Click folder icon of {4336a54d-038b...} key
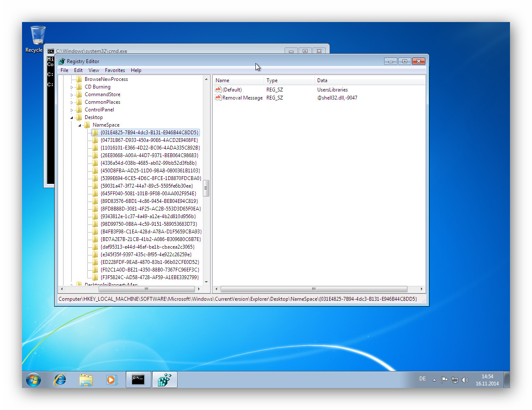532x410 pixels. 95,163
